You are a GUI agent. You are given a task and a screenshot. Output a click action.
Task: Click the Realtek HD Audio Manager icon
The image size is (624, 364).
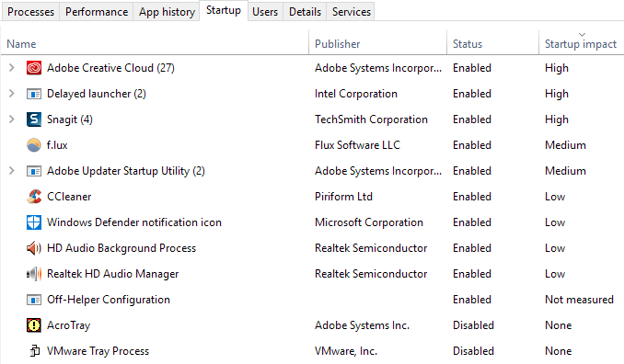(x=34, y=274)
